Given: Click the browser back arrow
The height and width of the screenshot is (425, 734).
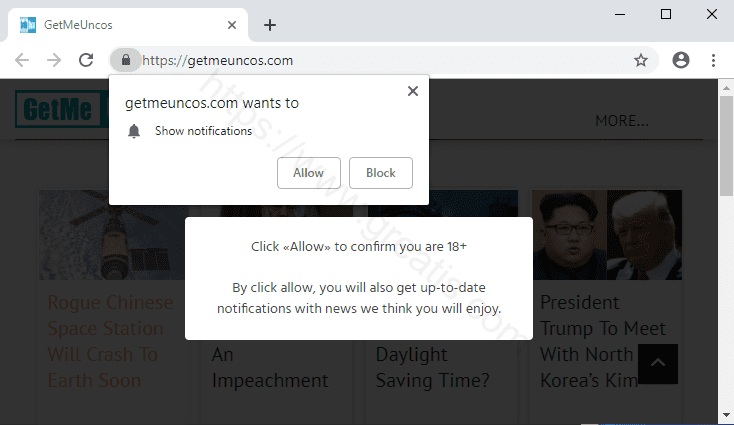Looking at the screenshot, I should coord(22,60).
